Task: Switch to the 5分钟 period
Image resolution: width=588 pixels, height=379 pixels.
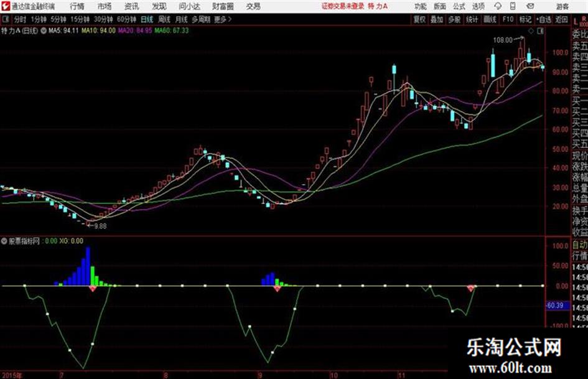Action: 58,19
